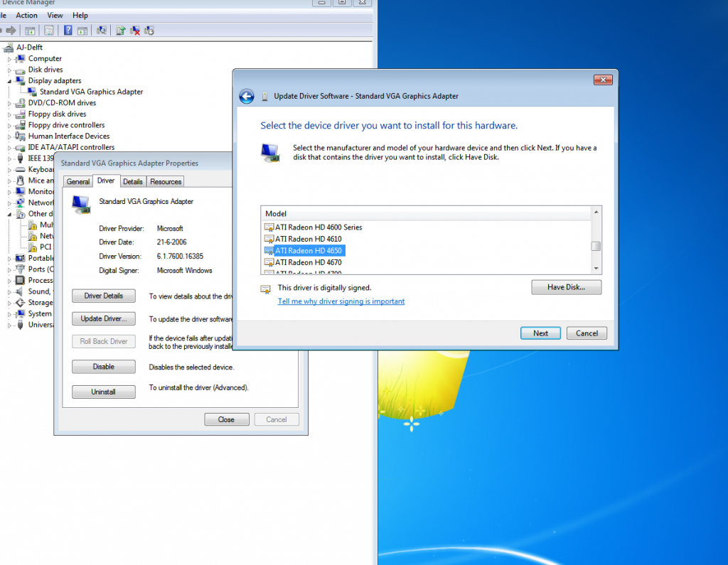Click the Driver Details button
This screenshot has width=728, height=565.
coord(104,296)
